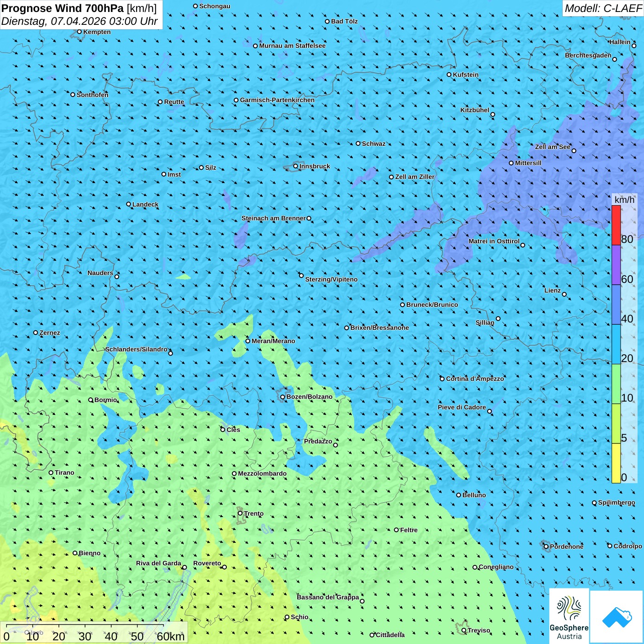
Task: Click the 'Zernez' label
Action: click(50, 333)
